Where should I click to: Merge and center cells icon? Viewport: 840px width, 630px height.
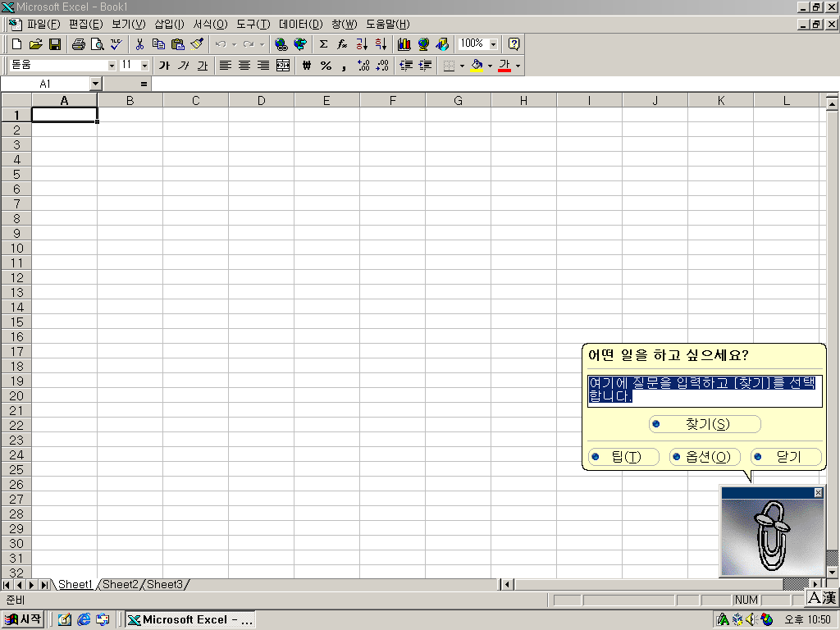[x=283, y=66]
